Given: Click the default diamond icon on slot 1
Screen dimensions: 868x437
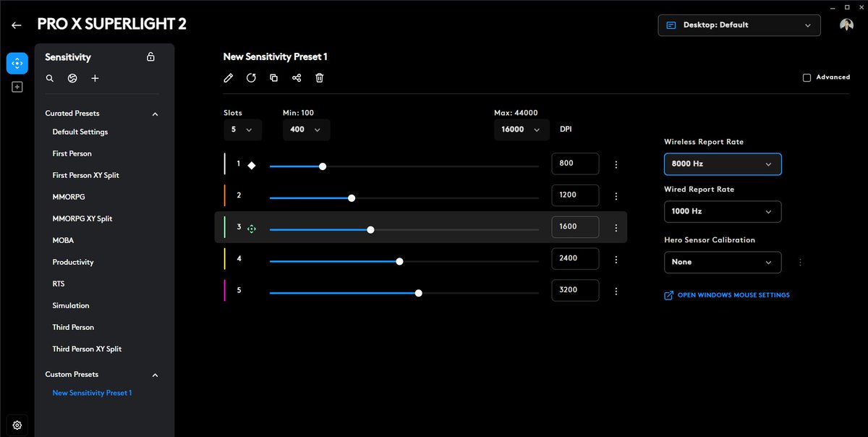Looking at the screenshot, I should (252, 165).
